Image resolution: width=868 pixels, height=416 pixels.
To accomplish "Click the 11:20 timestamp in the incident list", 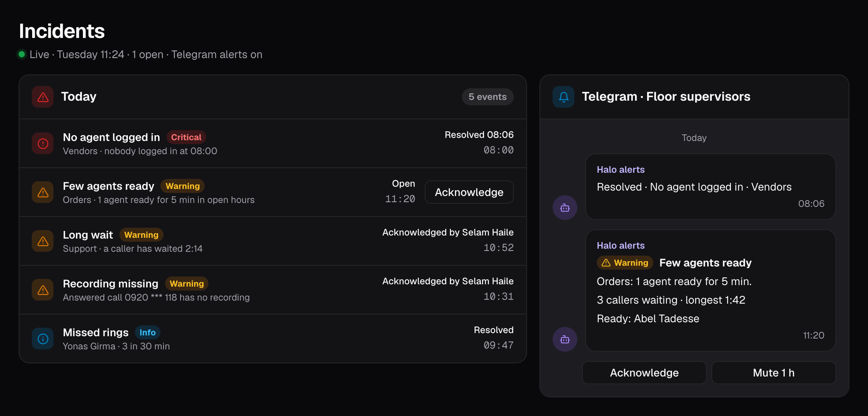I will (x=400, y=199).
